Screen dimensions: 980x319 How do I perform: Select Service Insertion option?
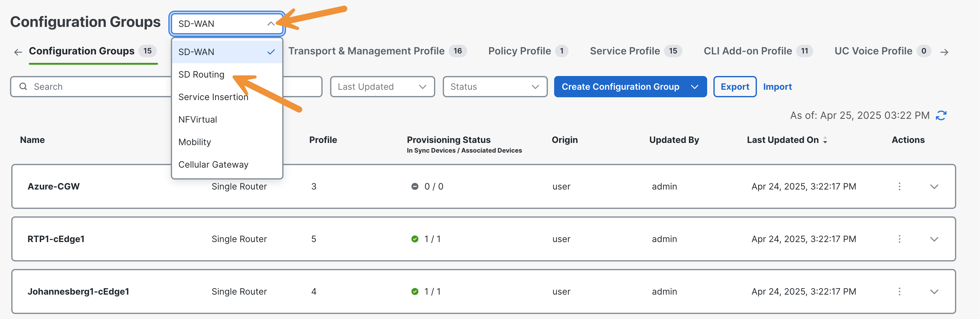[227, 97]
